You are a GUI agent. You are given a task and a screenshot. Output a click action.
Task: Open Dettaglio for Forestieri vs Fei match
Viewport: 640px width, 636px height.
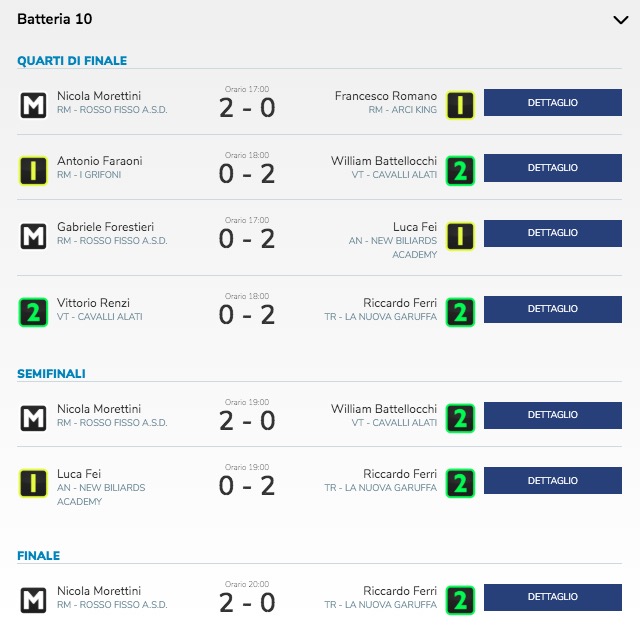pyautogui.click(x=553, y=233)
